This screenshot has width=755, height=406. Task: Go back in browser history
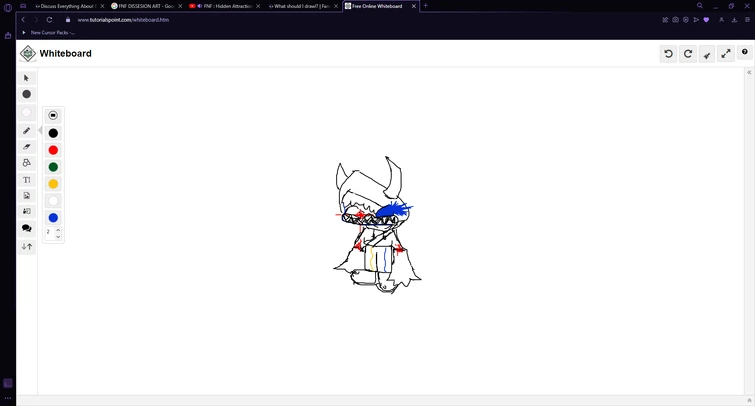click(x=23, y=20)
